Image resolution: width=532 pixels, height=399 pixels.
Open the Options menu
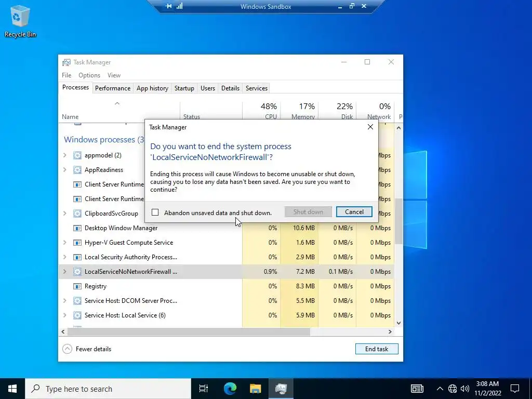tap(89, 75)
